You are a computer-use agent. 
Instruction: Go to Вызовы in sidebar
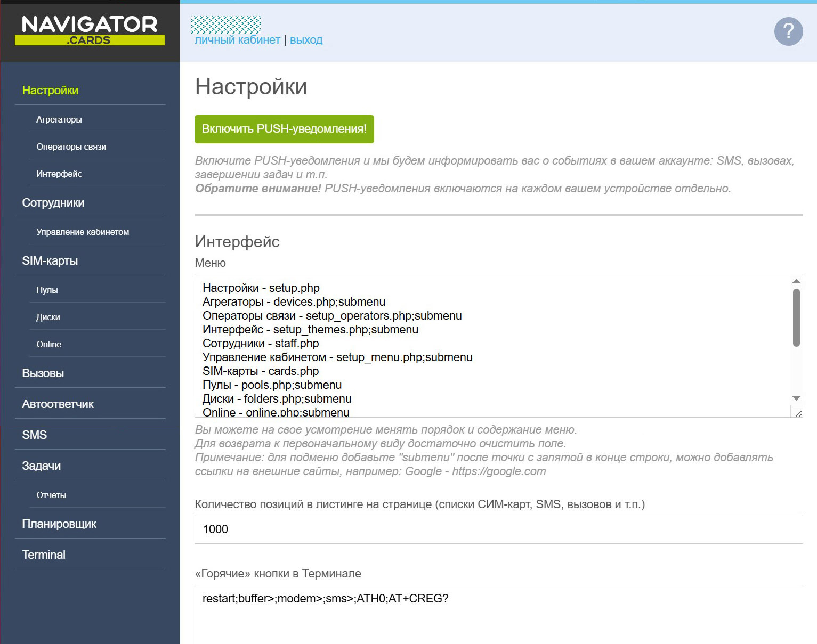pos(43,373)
